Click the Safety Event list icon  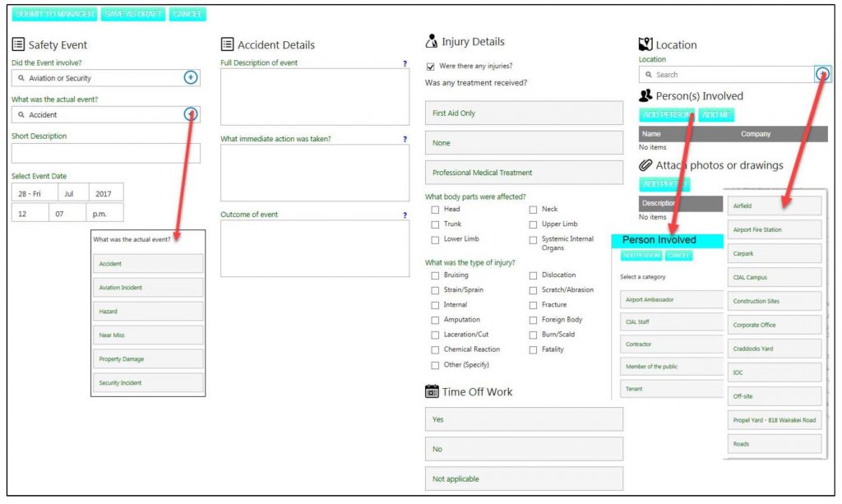[x=18, y=44]
